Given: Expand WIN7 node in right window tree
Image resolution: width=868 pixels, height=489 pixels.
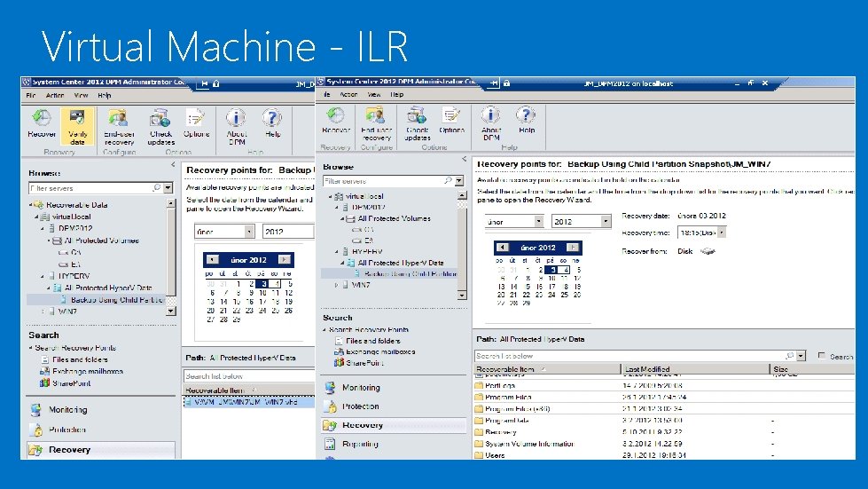Looking at the screenshot, I should (336, 285).
